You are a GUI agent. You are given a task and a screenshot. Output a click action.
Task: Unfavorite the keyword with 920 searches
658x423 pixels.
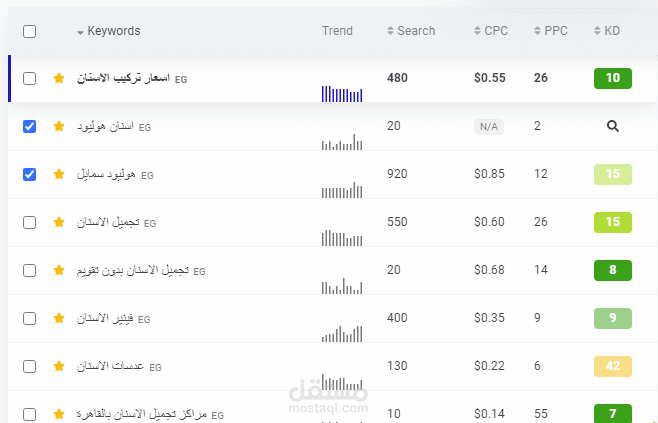tap(58, 175)
